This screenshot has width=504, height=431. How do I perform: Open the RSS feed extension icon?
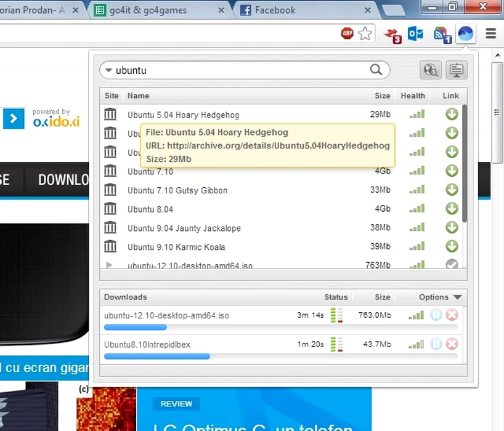(x=442, y=35)
